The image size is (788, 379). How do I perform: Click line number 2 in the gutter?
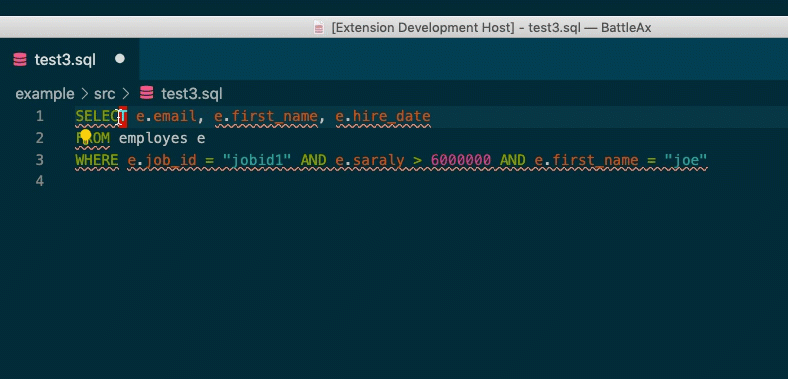(x=40, y=138)
